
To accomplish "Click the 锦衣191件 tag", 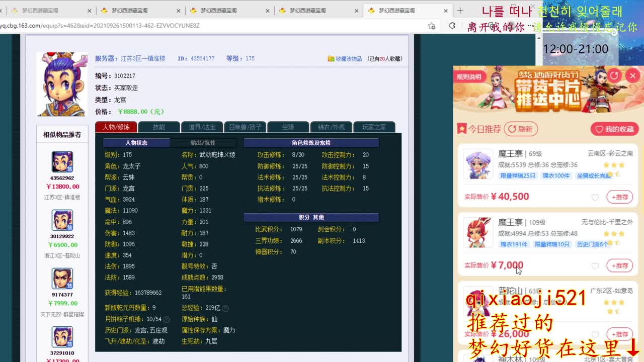I will [514, 244].
